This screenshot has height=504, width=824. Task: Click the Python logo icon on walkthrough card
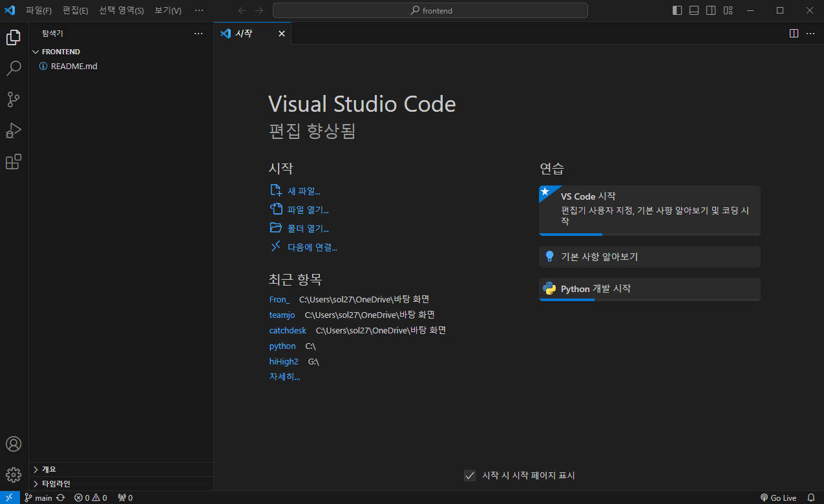pos(550,289)
